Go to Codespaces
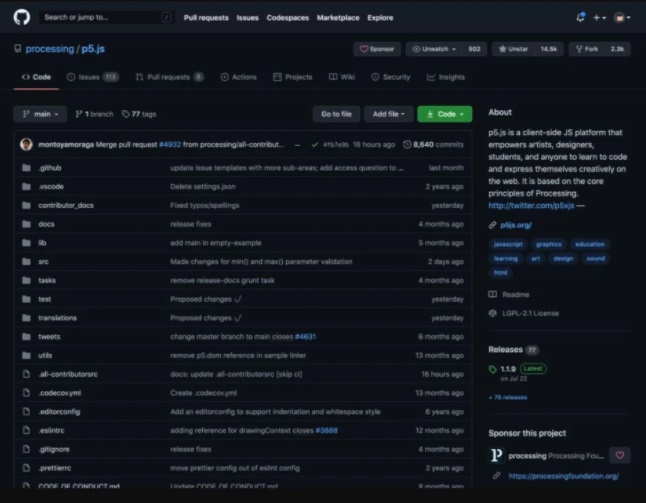The height and width of the screenshot is (503, 646). point(288,18)
